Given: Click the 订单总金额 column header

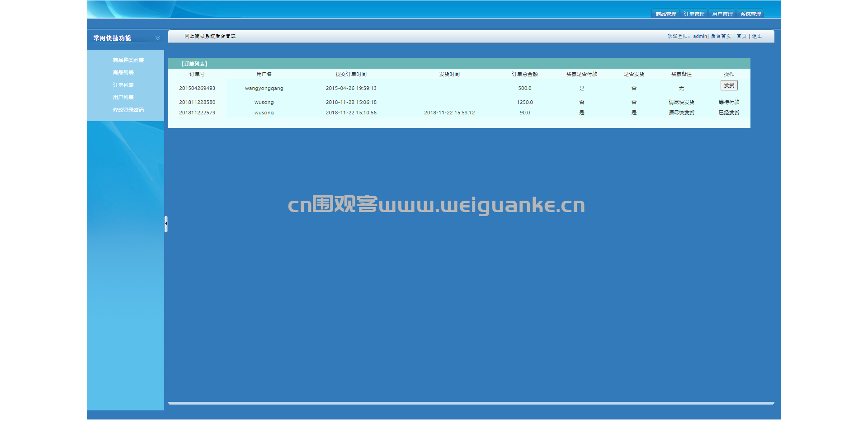Looking at the screenshot, I should coord(525,74).
